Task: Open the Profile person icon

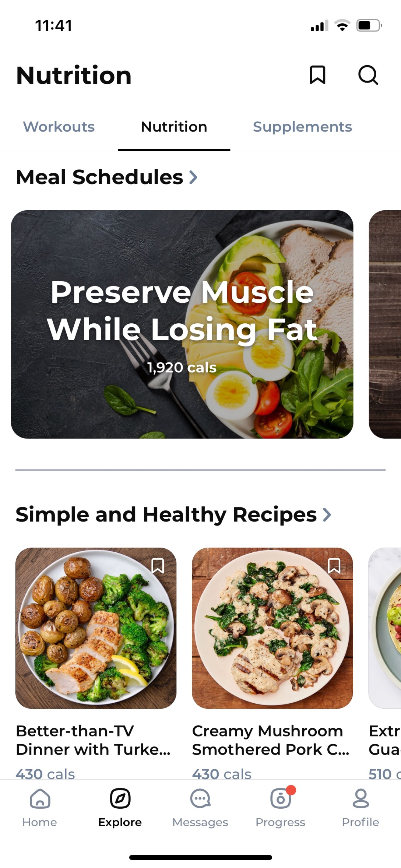Action: (361, 798)
